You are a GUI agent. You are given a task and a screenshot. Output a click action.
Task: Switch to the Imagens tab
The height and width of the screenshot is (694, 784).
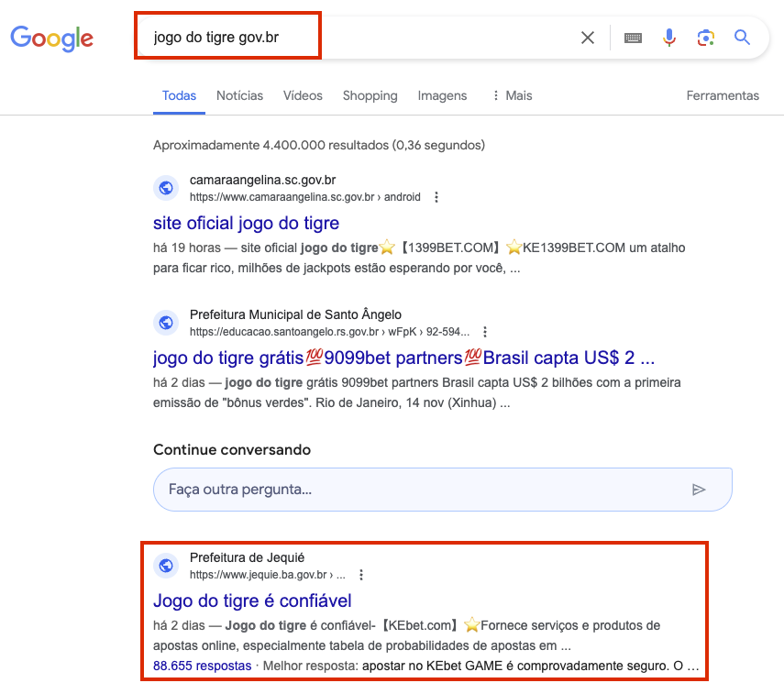click(442, 95)
